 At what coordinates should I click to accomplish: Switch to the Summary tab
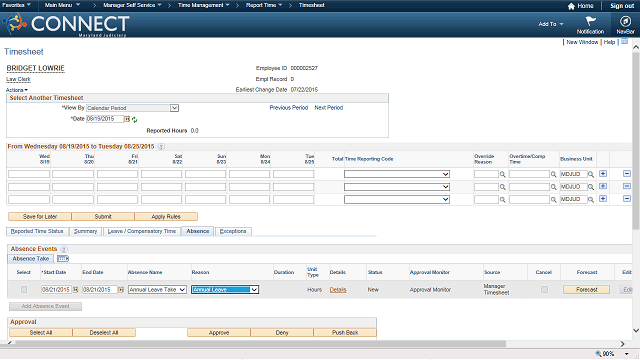coord(85,231)
